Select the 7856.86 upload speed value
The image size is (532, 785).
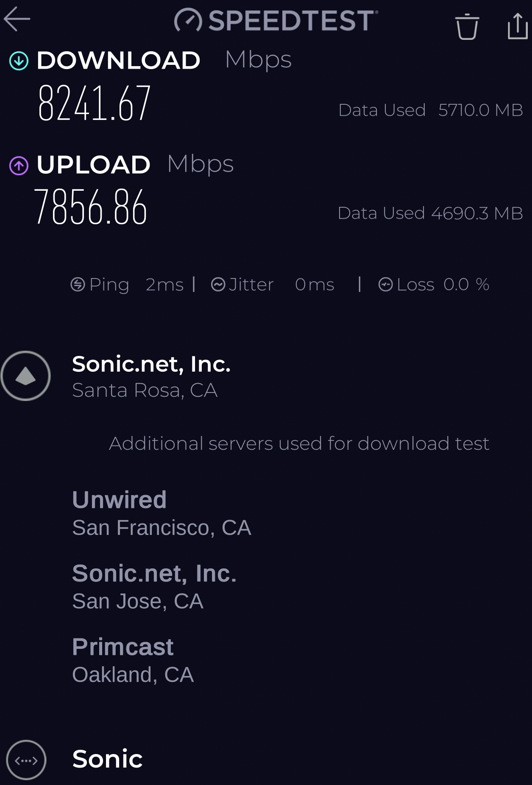[91, 207]
